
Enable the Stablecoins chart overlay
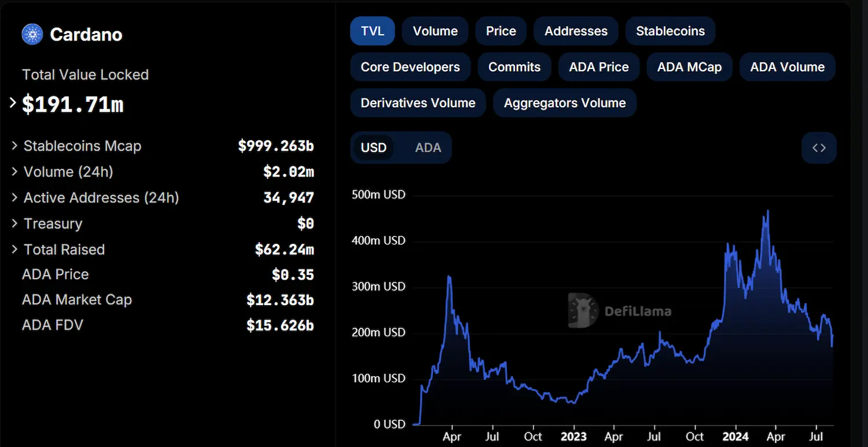pyautogui.click(x=670, y=31)
